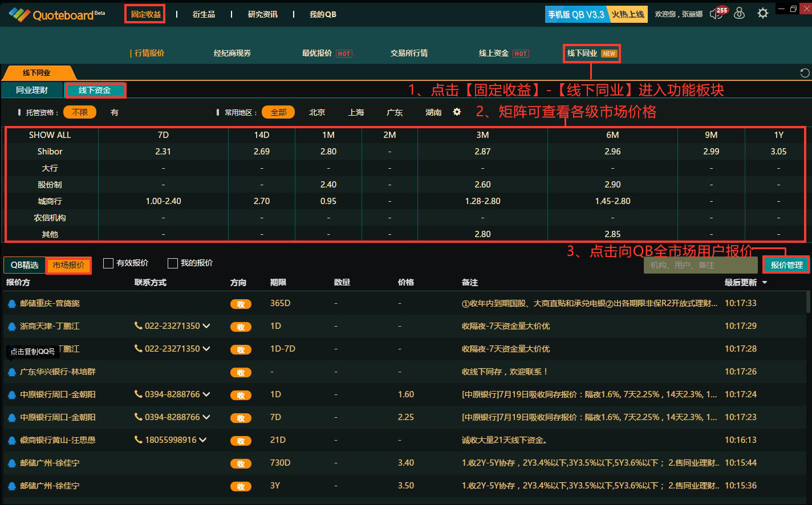Image resolution: width=812 pixels, height=505 pixels.
Task: Open the 衍生品 top menu
Action: pos(204,14)
